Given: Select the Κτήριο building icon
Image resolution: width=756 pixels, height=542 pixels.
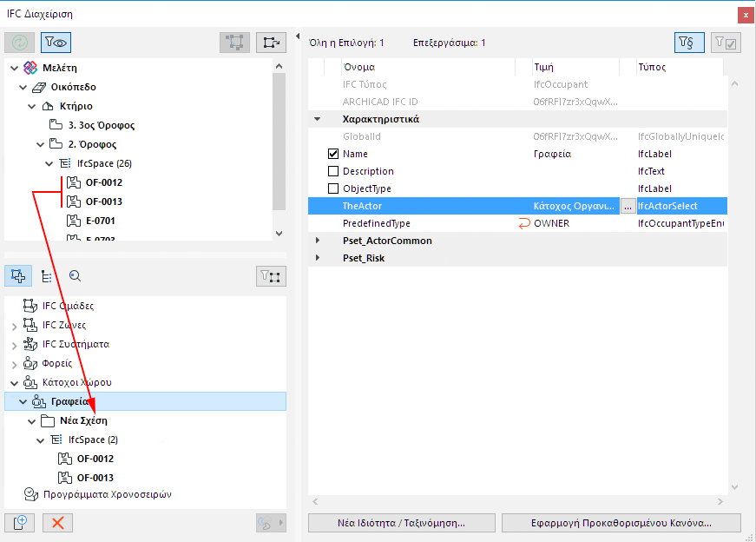Looking at the screenshot, I should 48,106.
